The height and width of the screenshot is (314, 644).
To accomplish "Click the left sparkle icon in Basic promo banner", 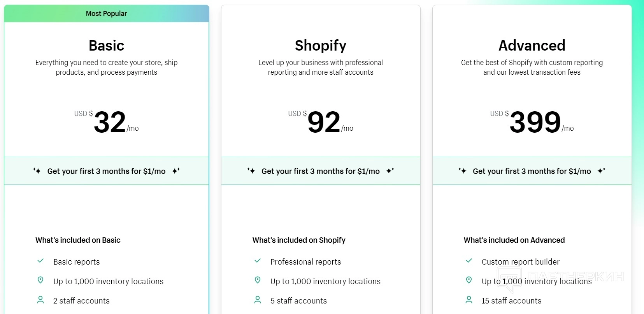I will (37, 171).
